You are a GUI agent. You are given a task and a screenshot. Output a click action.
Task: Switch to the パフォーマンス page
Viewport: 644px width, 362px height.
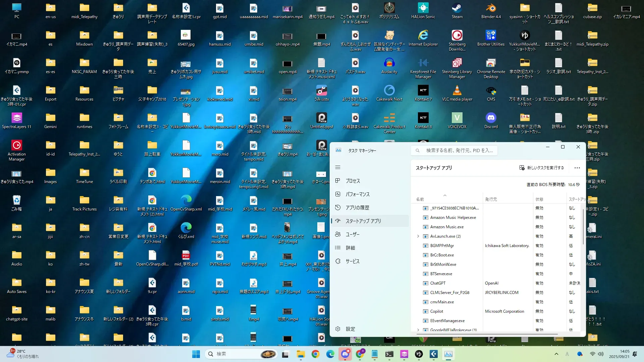point(357,194)
